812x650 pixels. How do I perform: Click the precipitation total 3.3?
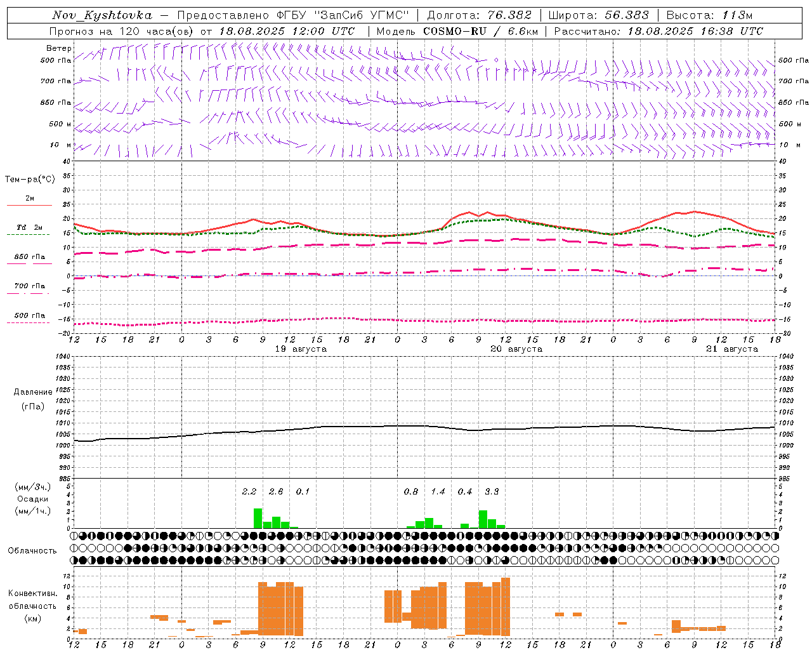coord(492,491)
